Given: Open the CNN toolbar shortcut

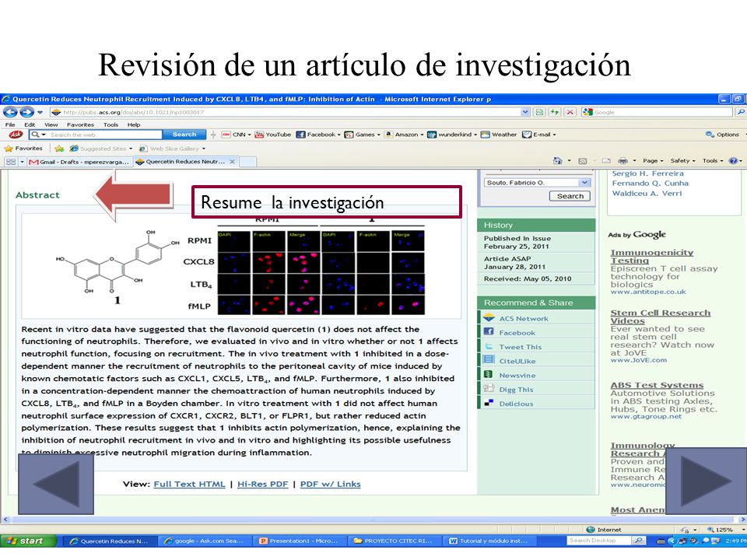Looking at the screenshot, I should [236, 135].
